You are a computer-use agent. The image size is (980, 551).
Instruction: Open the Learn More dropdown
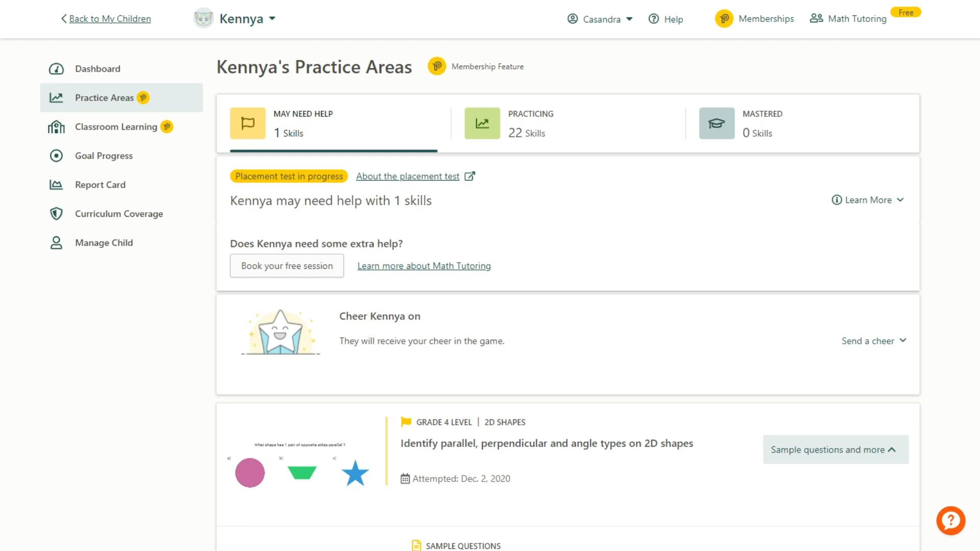pos(868,200)
